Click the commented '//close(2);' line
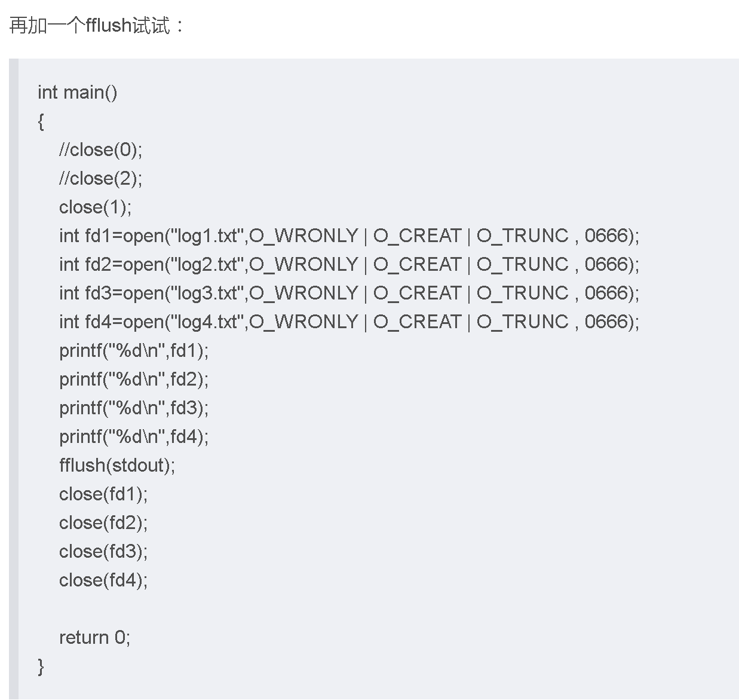The image size is (739, 700). click(101, 178)
